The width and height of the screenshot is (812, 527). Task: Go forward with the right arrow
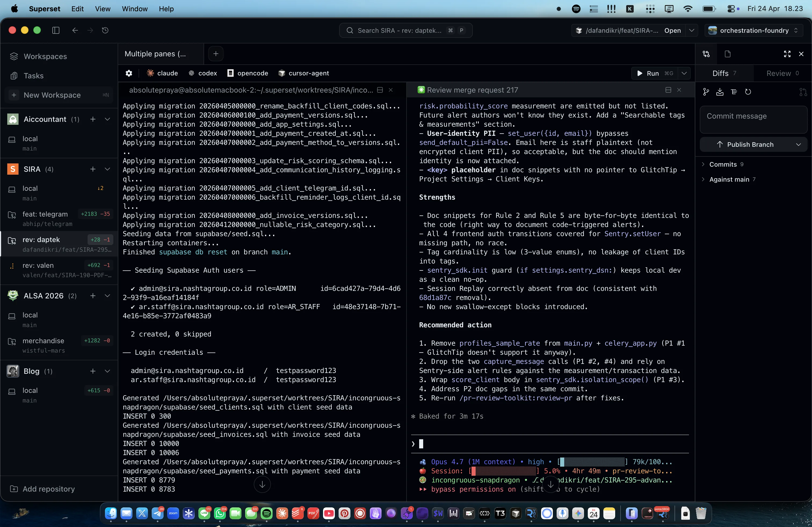click(90, 30)
